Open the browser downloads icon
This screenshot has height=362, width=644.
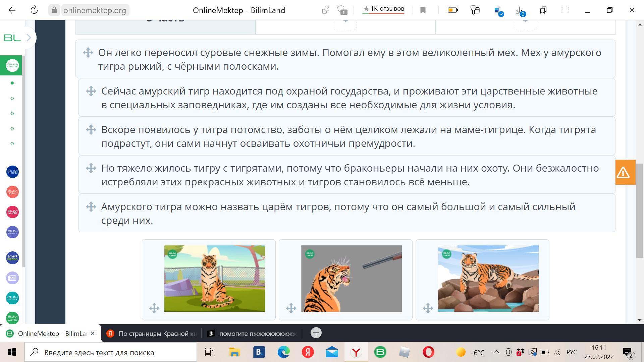coord(519,10)
